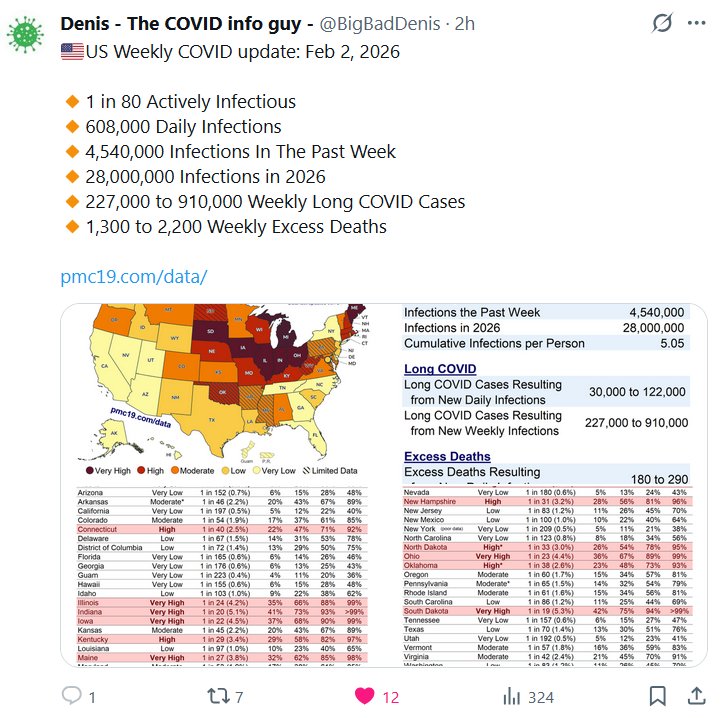Bookmark this tweet
Viewport: 722px width, 718px height.
tap(657, 695)
